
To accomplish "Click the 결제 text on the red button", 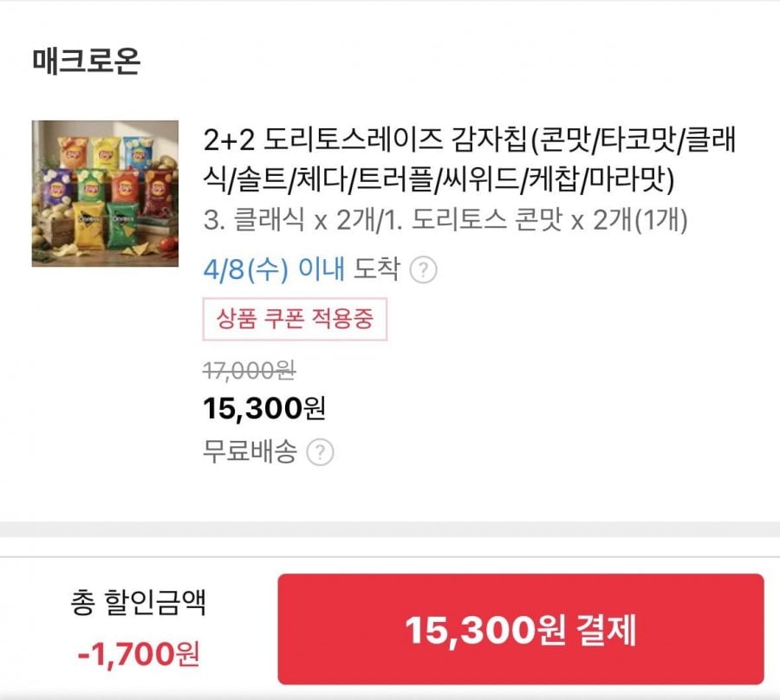I will (609, 630).
